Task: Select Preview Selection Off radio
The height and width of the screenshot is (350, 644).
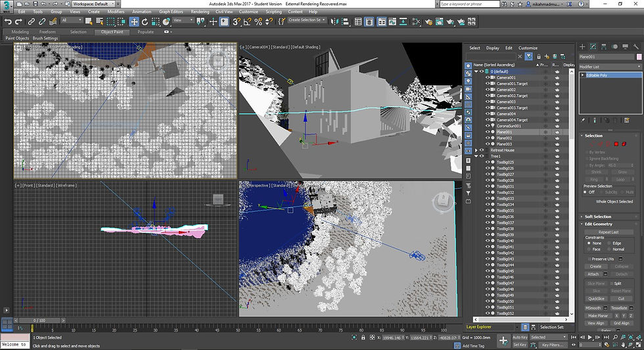Action: pos(586,192)
